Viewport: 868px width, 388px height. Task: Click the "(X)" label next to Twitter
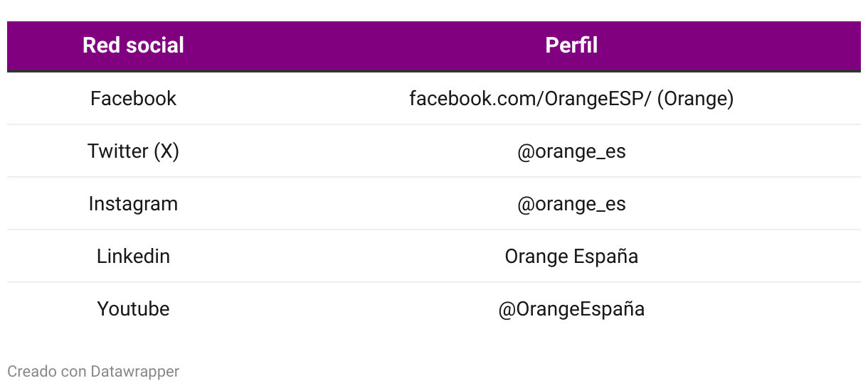pyautogui.click(x=166, y=151)
